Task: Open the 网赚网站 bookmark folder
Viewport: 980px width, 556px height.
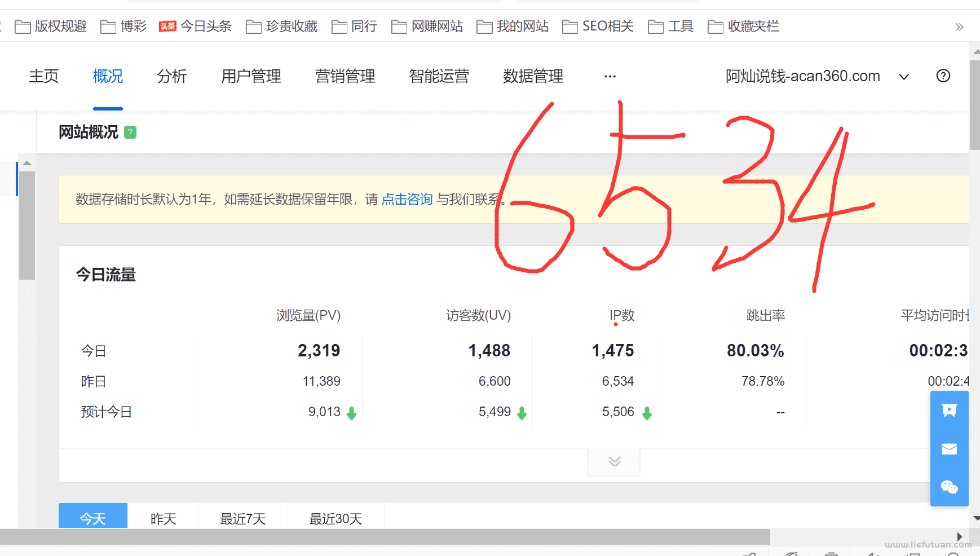Action: click(x=427, y=26)
